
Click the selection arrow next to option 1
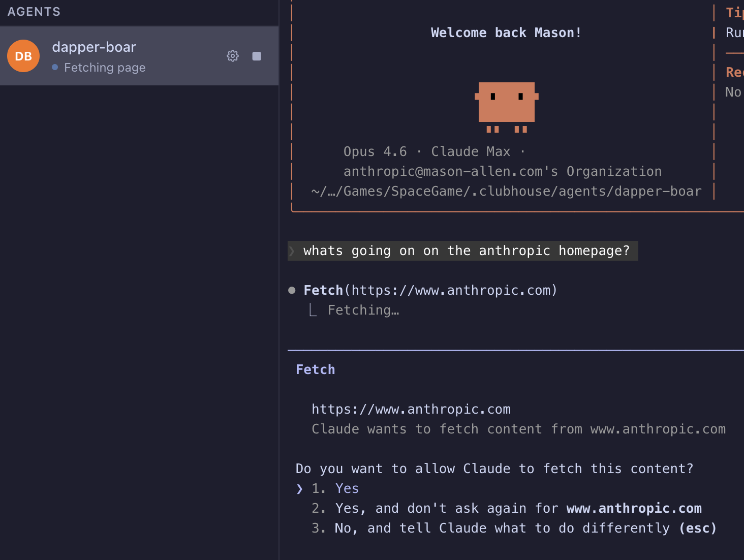(x=299, y=488)
